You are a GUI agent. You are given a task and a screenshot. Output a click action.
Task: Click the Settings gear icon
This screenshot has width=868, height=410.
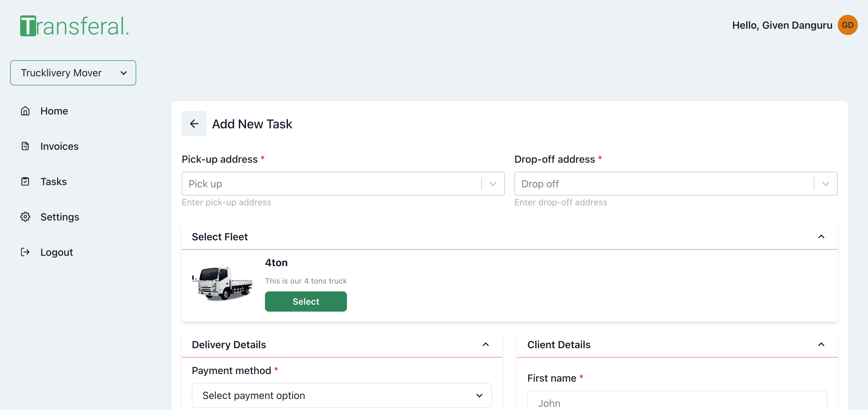click(x=25, y=217)
